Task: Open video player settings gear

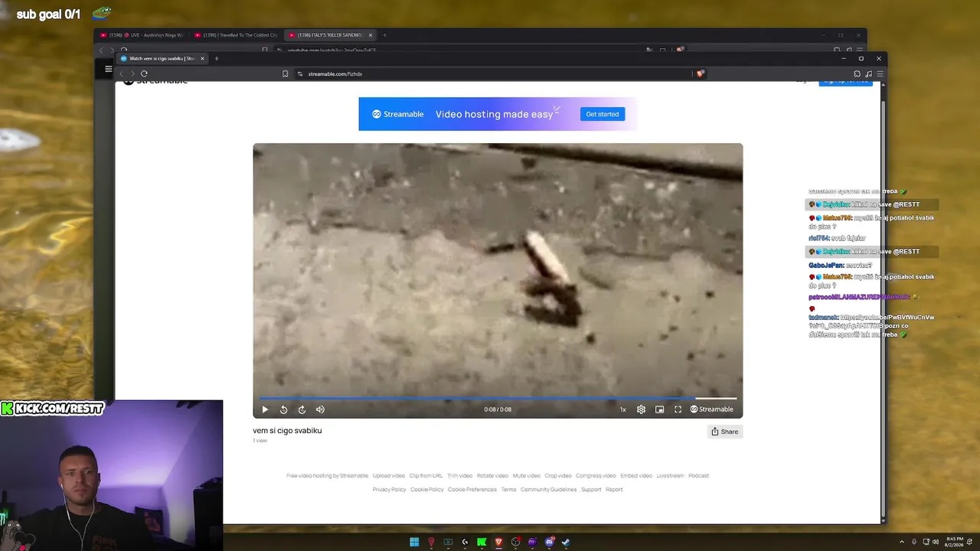Action: 641,409
